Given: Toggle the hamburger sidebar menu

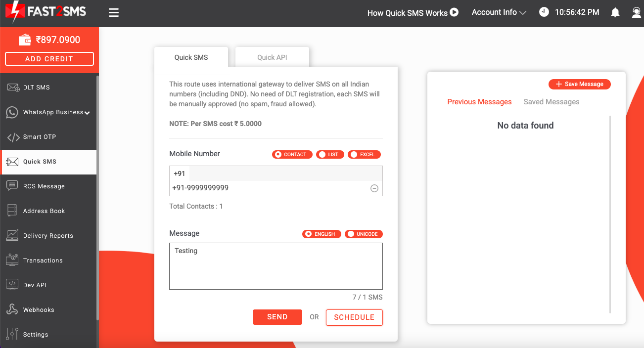Looking at the screenshot, I should [114, 13].
